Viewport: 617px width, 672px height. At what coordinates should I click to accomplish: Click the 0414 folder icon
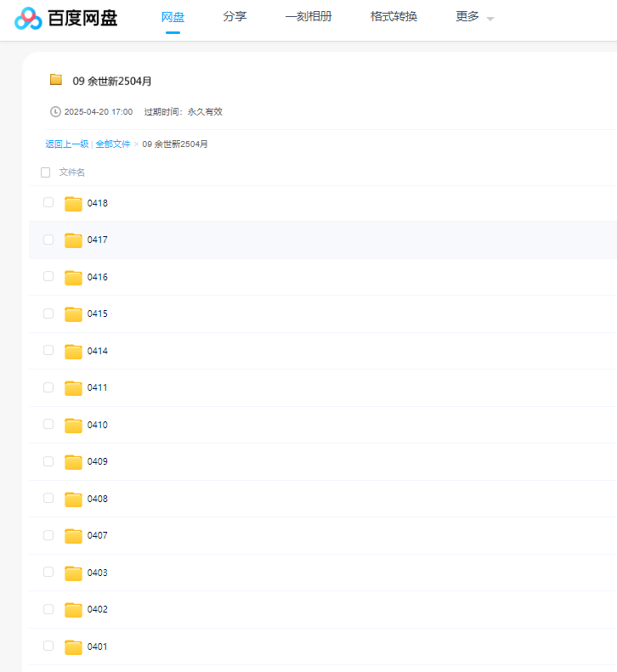tap(74, 351)
